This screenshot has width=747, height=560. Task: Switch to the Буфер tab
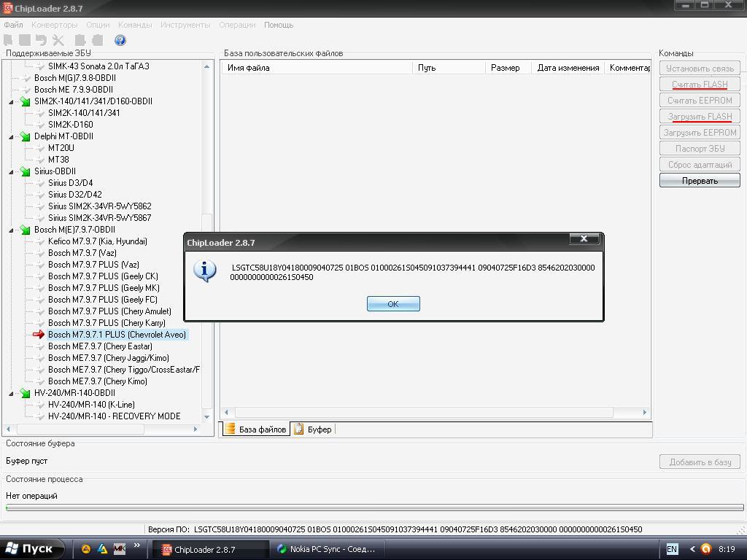coord(314,429)
